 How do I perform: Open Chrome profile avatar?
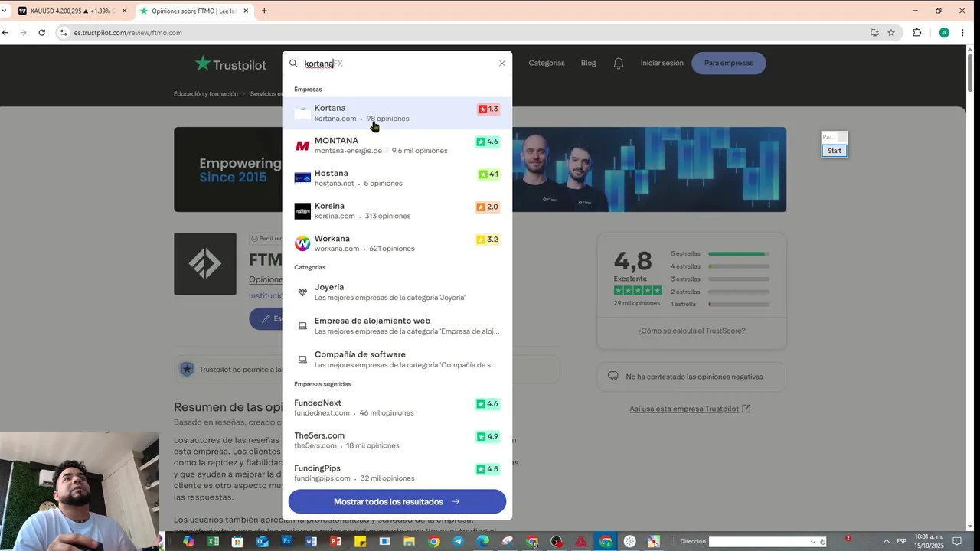pos(944,33)
